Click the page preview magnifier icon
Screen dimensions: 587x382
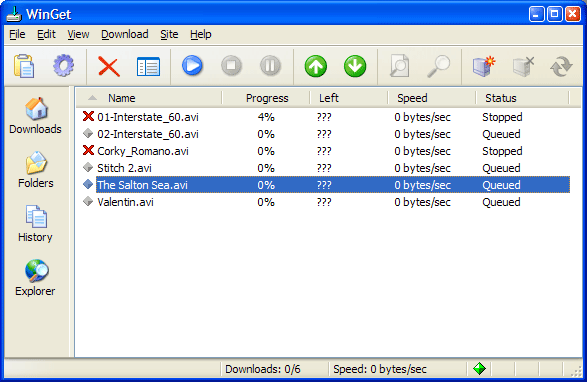coord(399,66)
